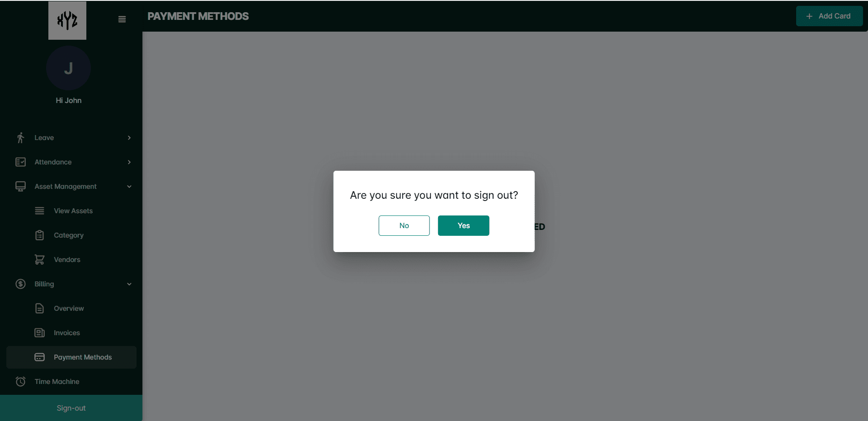
Task: Expand the Attendance submenu chevron
Action: (129, 162)
